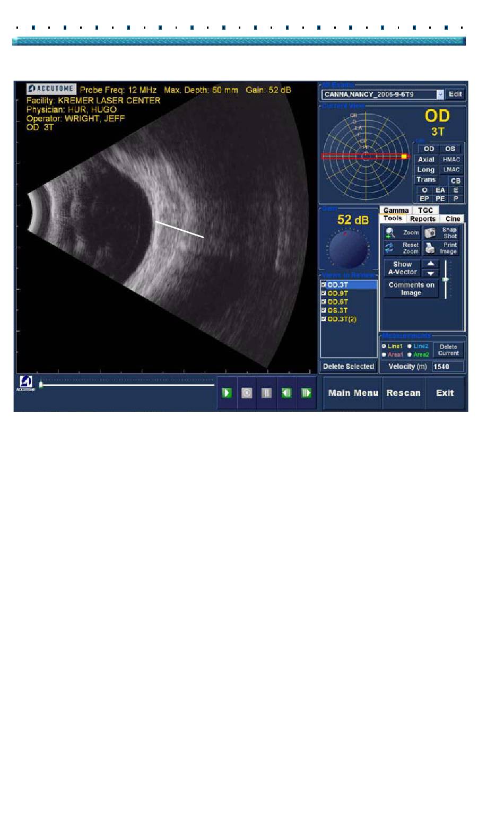Image resolution: width=504 pixels, height=824 pixels.
Task: Select OS.3T in Views in Review list
Action: point(349,310)
